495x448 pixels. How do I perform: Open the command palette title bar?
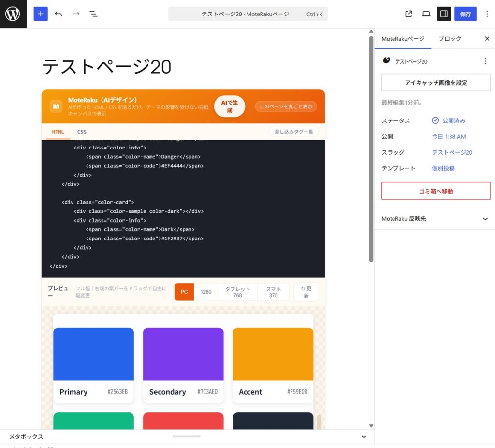[x=248, y=14]
